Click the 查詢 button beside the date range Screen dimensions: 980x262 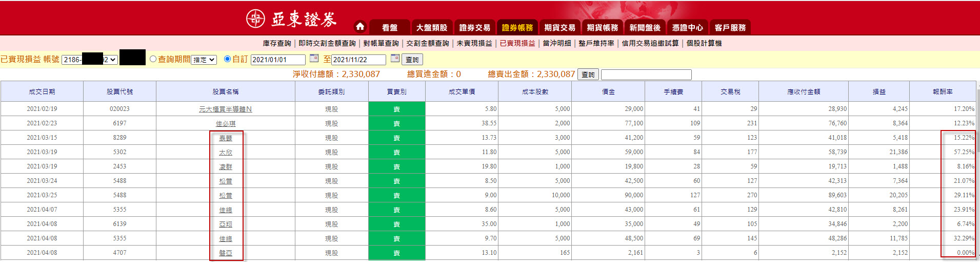[412, 60]
